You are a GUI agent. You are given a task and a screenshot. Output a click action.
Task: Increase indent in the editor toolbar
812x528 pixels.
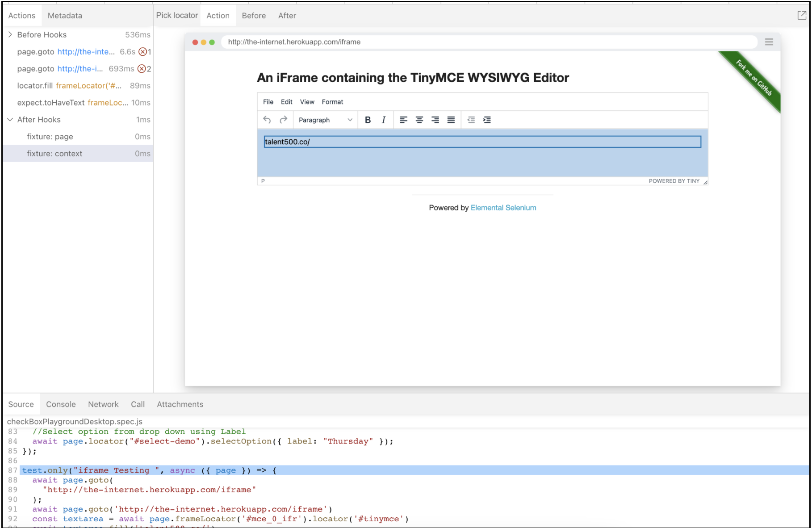click(487, 120)
